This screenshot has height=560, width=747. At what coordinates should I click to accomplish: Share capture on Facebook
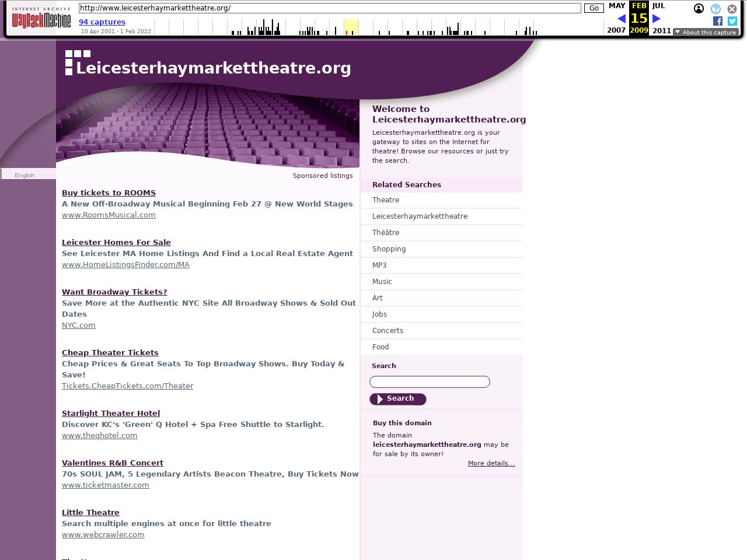(x=718, y=21)
